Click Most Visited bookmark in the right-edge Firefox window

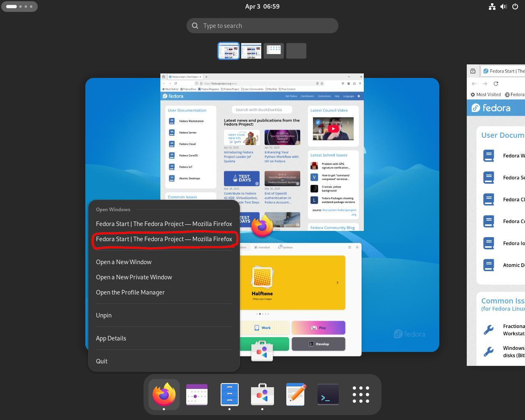486,94
